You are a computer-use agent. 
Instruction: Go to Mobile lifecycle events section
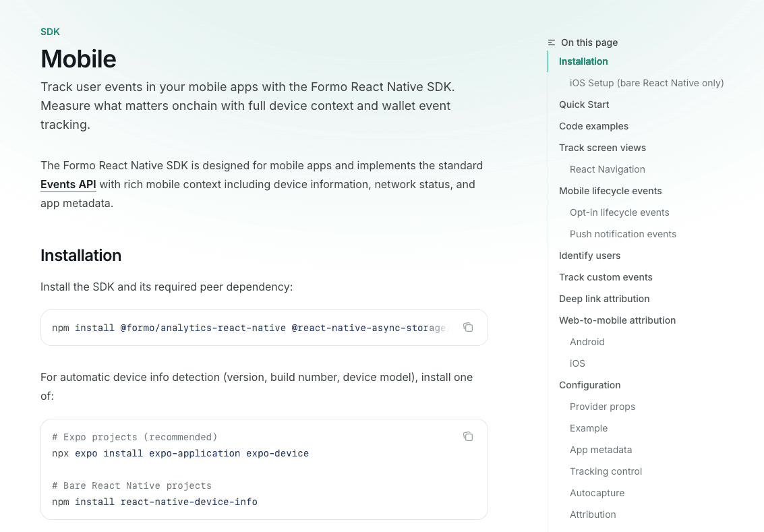(x=610, y=191)
